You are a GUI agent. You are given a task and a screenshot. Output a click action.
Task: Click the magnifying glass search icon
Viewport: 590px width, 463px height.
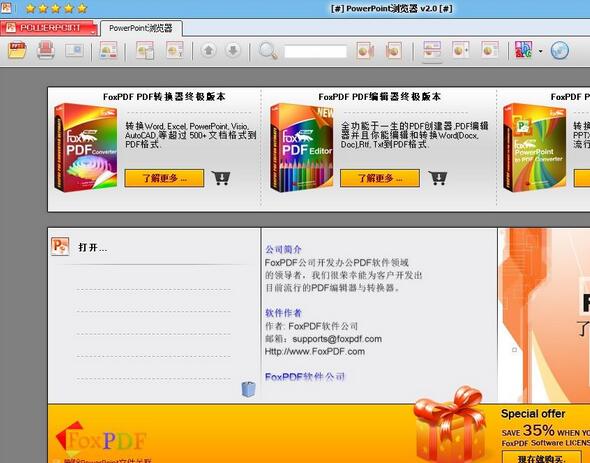pos(268,51)
